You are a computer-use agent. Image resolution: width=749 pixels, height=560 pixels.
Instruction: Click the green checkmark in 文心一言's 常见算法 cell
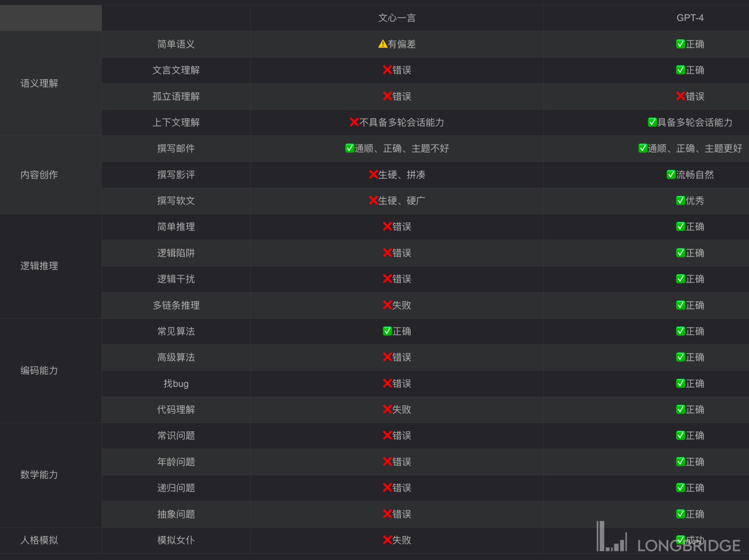[387, 331]
